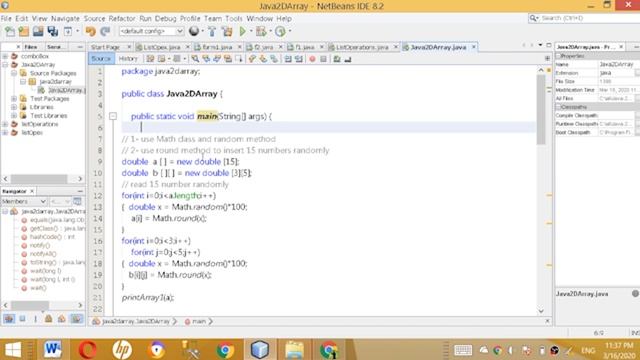Click the Uncomment editor toolbar icon

pyautogui.click(x=348, y=59)
